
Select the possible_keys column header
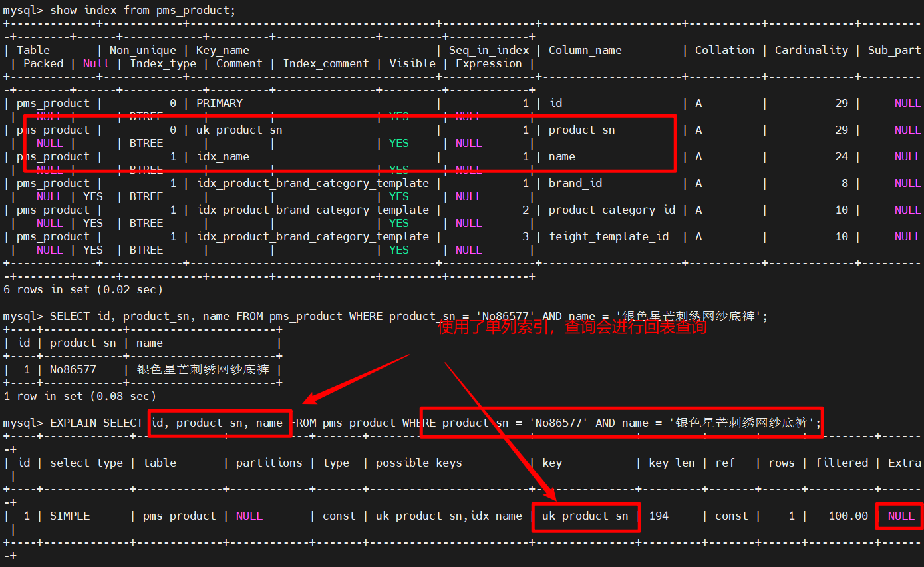click(419, 463)
